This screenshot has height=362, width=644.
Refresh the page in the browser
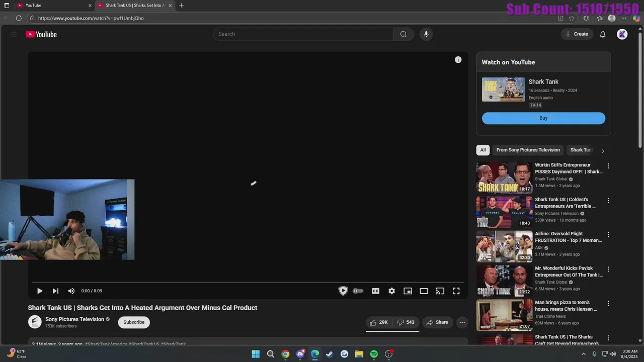click(19, 18)
